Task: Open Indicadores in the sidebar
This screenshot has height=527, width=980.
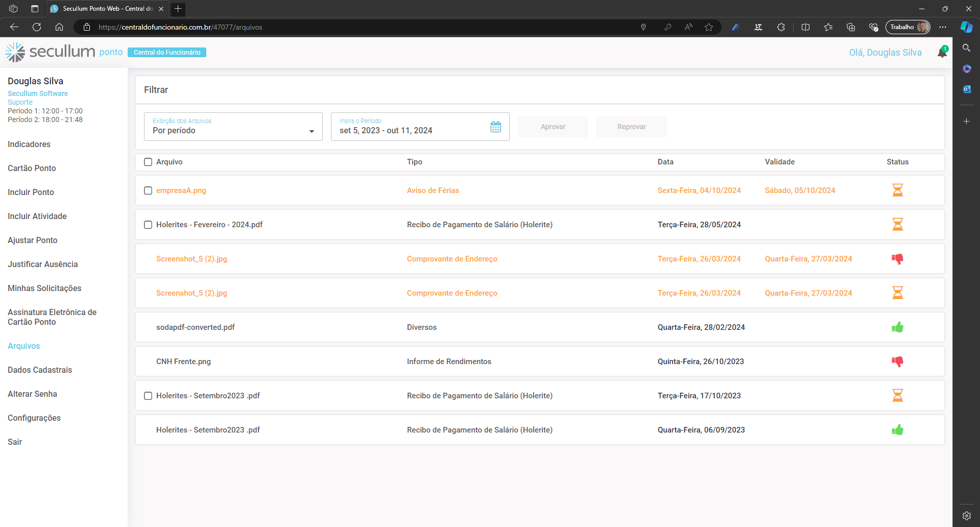Action: (x=29, y=145)
